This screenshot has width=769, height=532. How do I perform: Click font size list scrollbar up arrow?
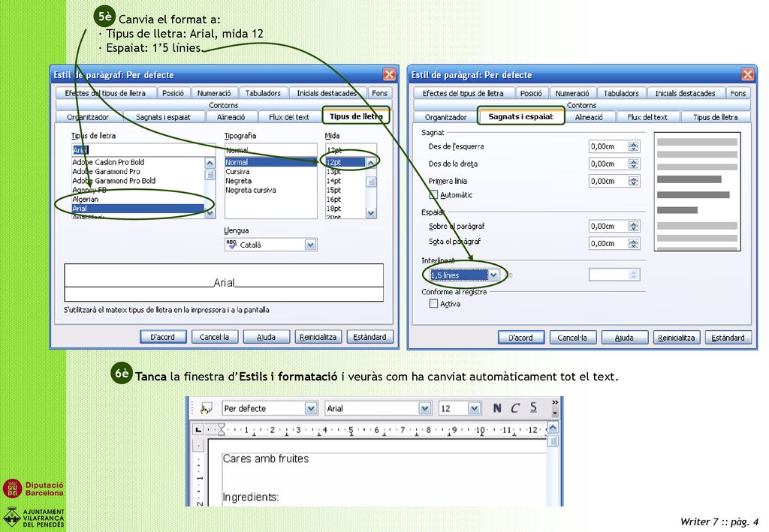pos(371,163)
